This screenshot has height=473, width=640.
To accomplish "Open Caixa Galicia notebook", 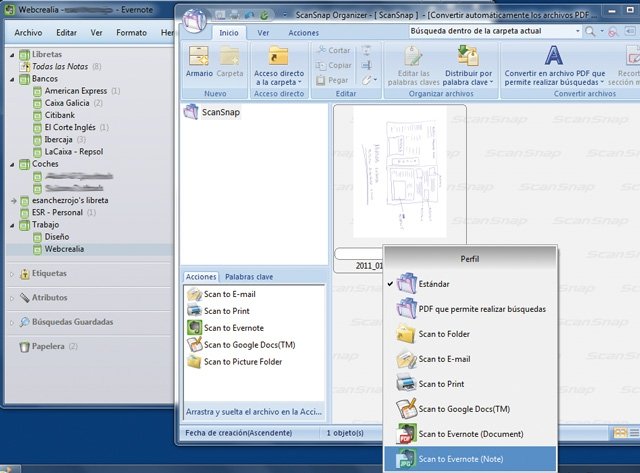I will (x=67, y=103).
